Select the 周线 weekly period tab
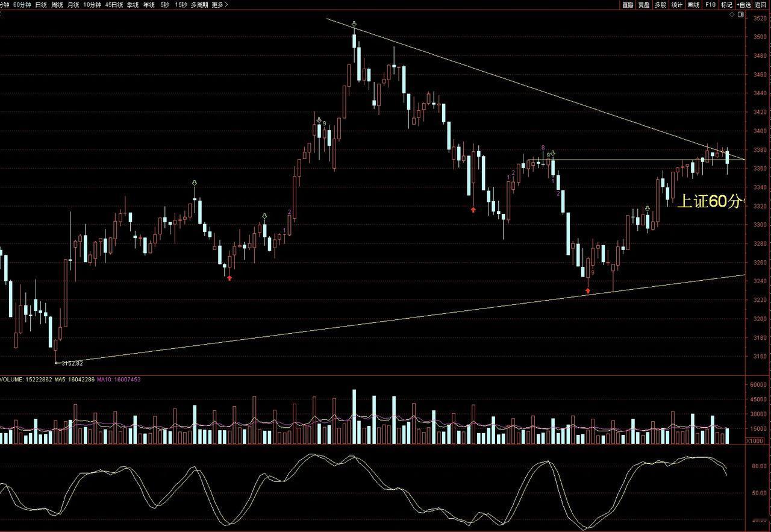The image size is (771, 532). coord(57,5)
